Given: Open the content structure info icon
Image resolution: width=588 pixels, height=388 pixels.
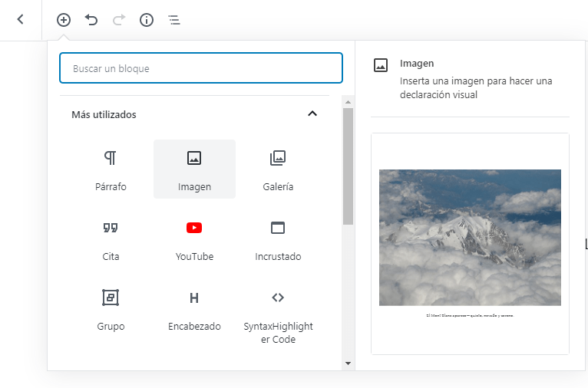Looking at the screenshot, I should [147, 20].
